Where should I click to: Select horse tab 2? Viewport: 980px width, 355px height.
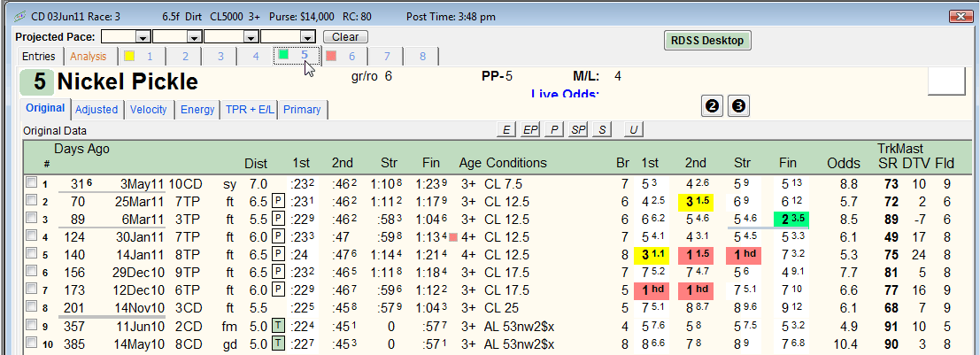pyautogui.click(x=186, y=57)
